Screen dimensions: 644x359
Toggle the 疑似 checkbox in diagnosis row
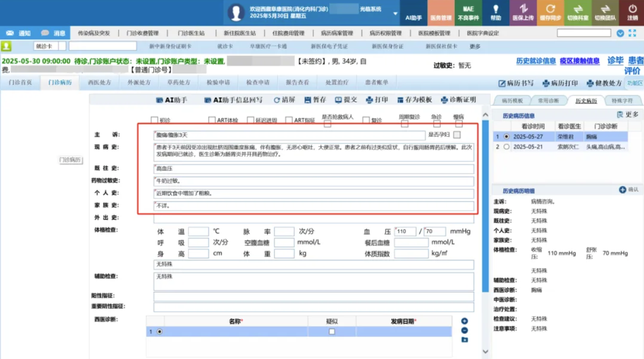(x=332, y=332)
